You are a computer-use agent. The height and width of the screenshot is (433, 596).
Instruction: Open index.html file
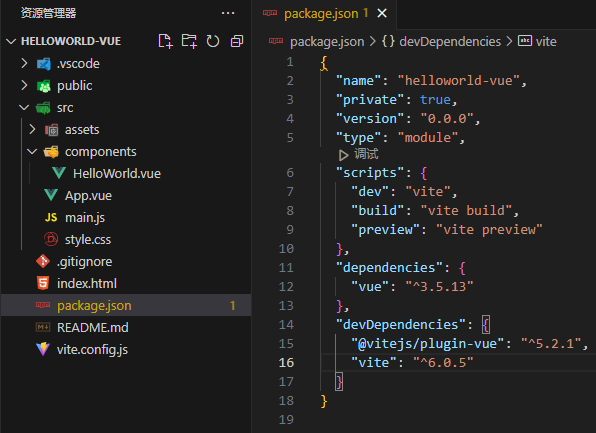click(x=87, y=284)
